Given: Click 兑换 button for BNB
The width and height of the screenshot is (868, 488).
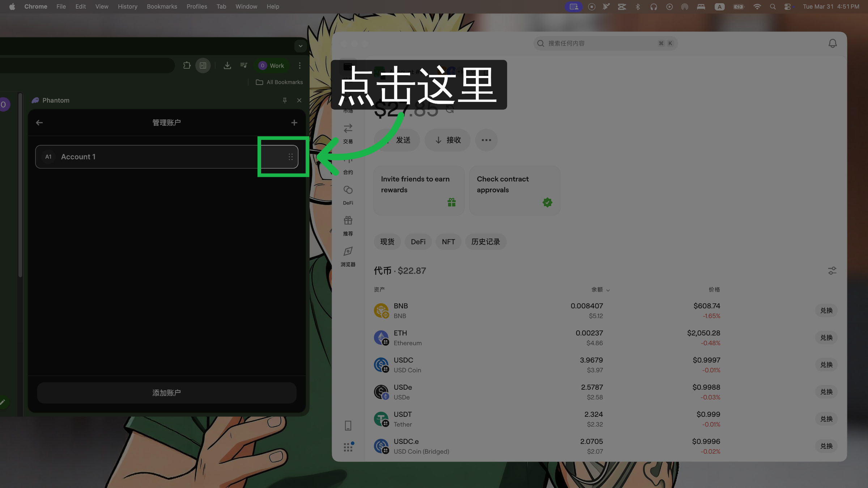Looking at the screenshot, I should (826, 311).
